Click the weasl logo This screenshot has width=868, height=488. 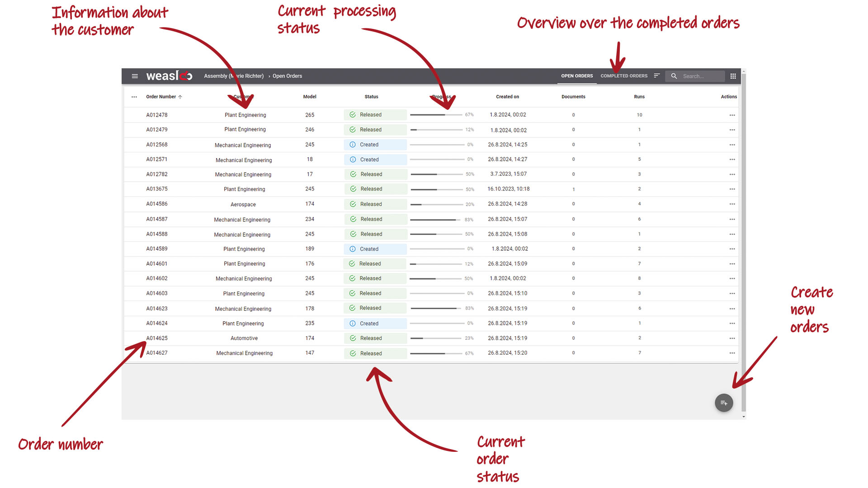click(x=168, y=75)
